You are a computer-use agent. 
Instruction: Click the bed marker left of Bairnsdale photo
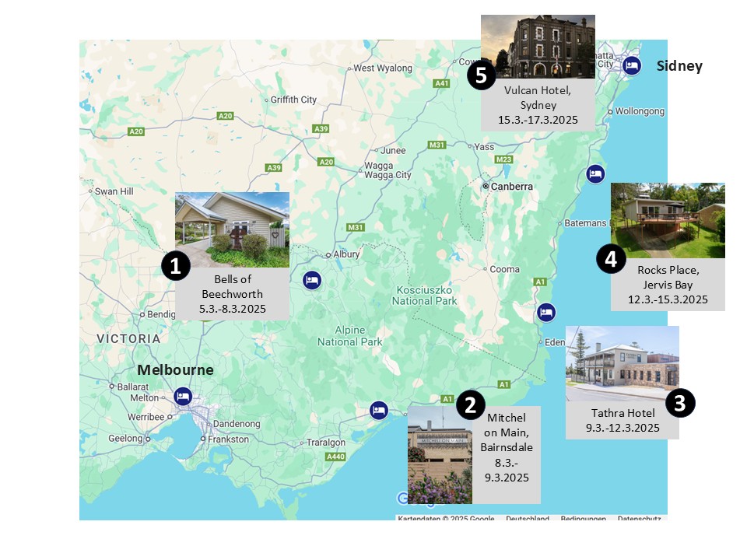[x=379, y=409]
